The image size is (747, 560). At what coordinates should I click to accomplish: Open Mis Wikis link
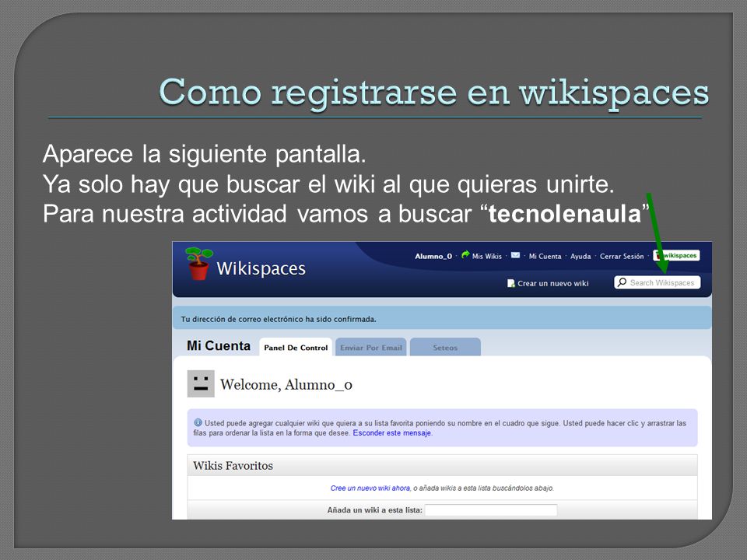(x=487, y=256)
